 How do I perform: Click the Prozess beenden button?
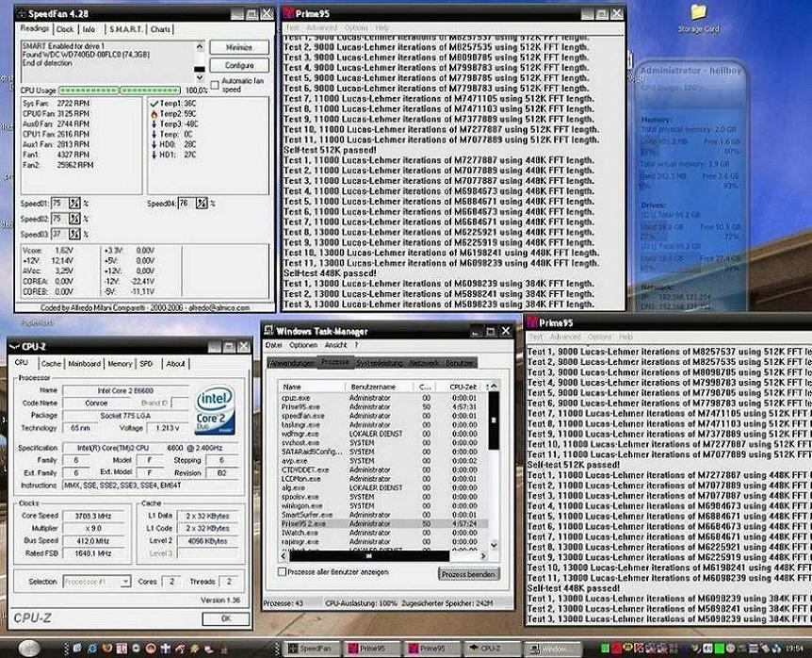[x=469, y=574]
